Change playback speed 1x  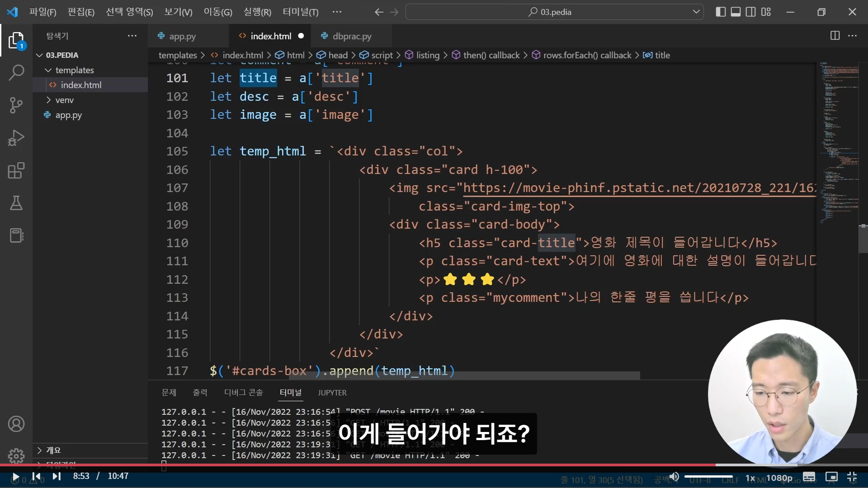tap(750, 478)
